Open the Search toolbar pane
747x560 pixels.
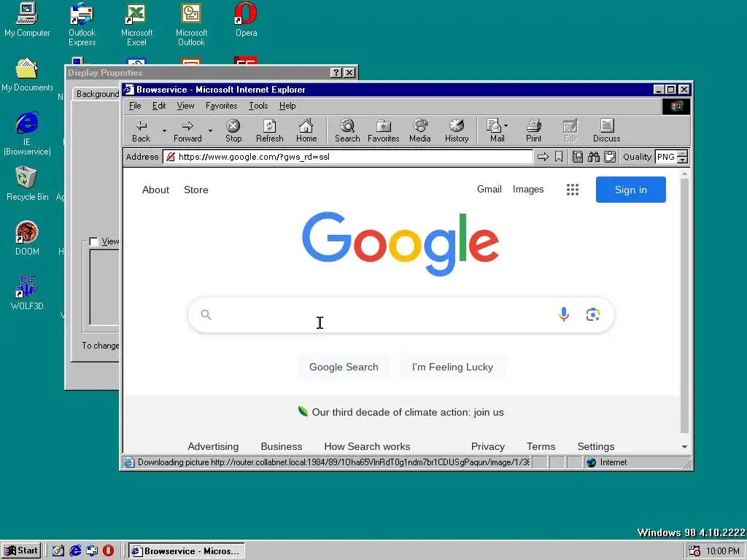pyautogui.click(x=347, y=131)
